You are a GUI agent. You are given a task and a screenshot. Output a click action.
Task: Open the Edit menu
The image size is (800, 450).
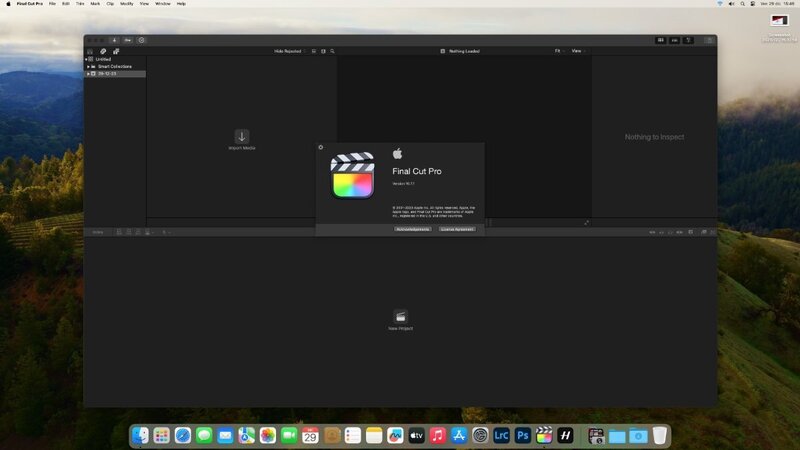[66, 4]
